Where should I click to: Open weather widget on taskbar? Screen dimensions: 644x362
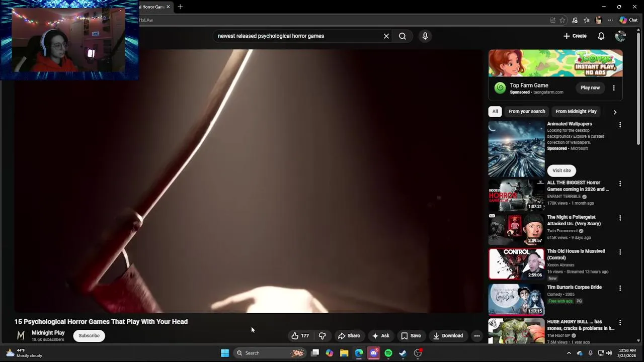point(24,353)
